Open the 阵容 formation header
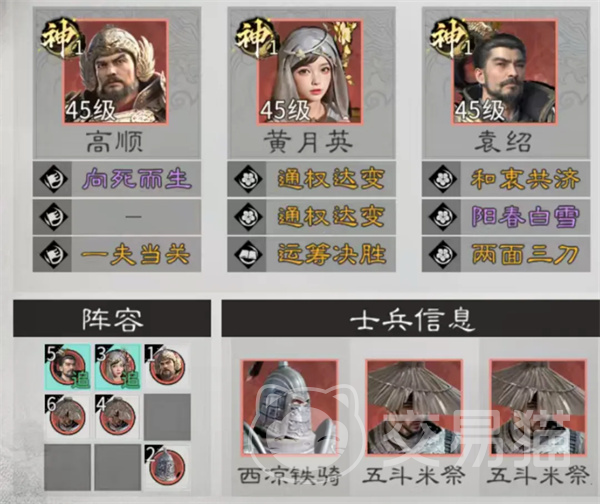The height and width of the screenshot is (504, 600). point(112,318)
